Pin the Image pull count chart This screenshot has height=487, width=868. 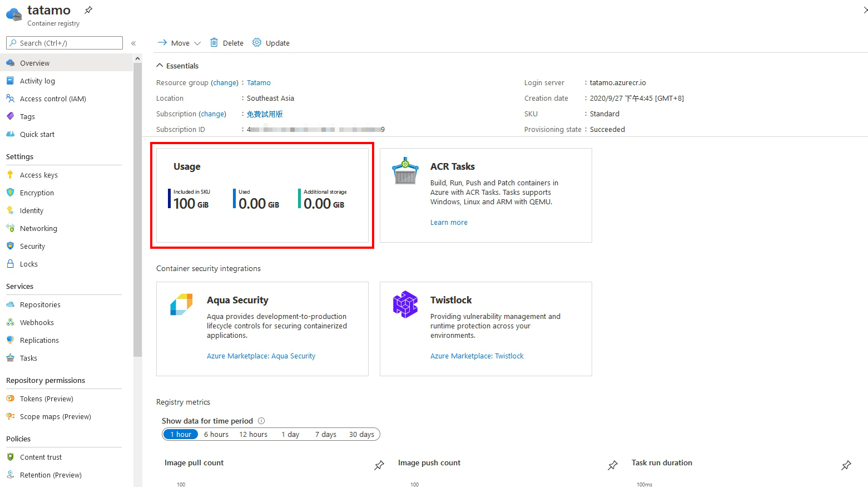(379, 465)
